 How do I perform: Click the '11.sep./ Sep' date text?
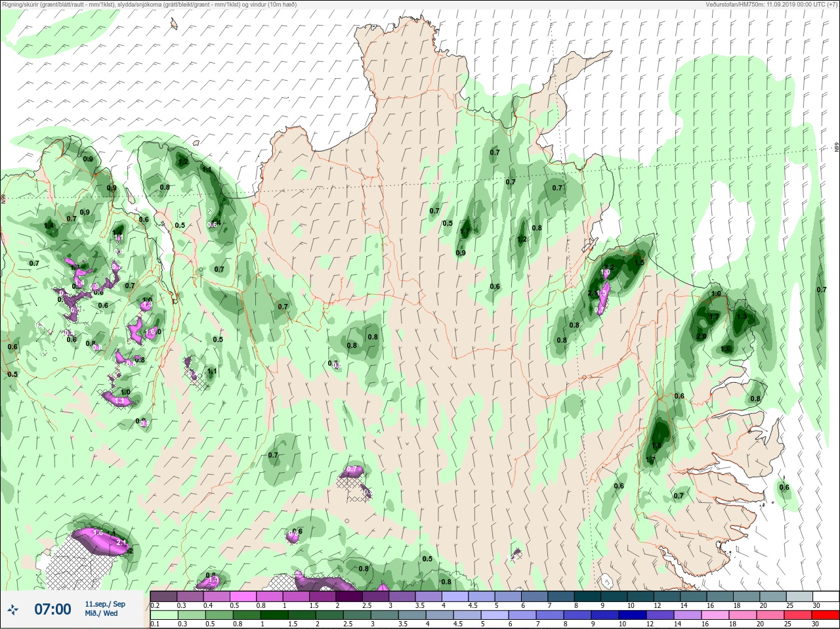click(105, 604)
